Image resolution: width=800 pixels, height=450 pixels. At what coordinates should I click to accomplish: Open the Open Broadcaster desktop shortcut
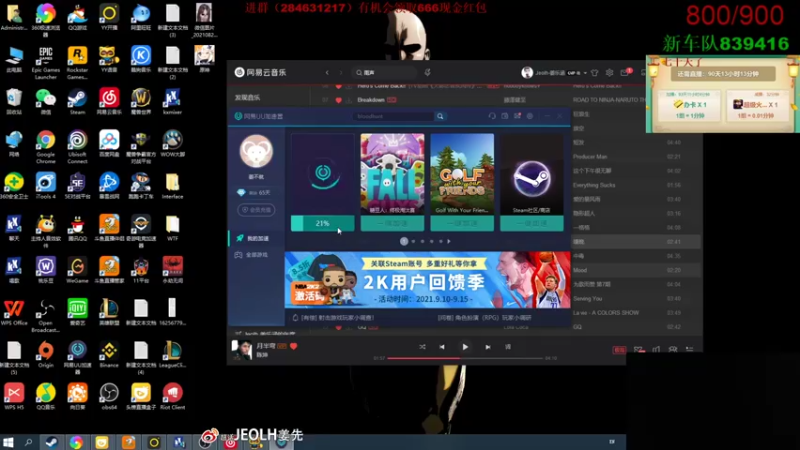pyautogui.click(x=45, y=316)
